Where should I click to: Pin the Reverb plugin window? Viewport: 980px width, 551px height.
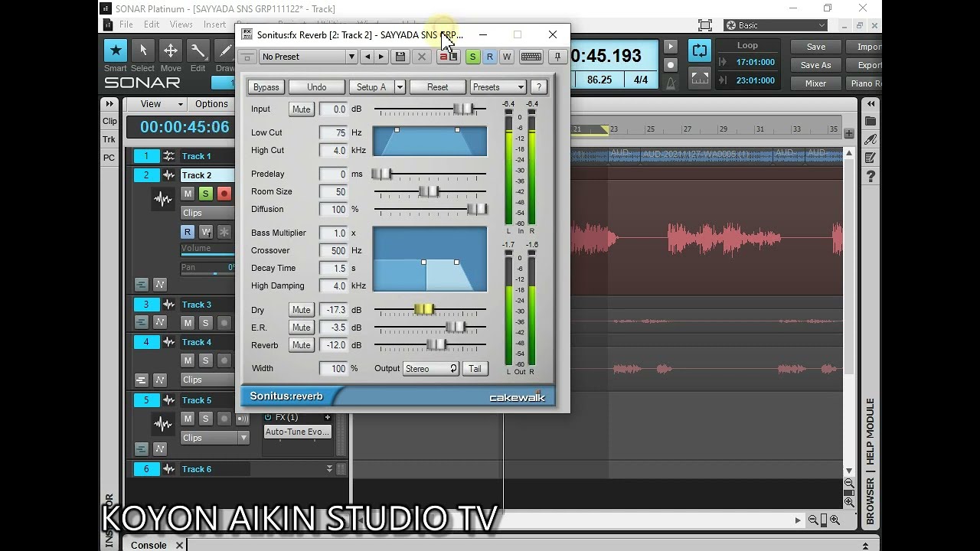point(557,57)
